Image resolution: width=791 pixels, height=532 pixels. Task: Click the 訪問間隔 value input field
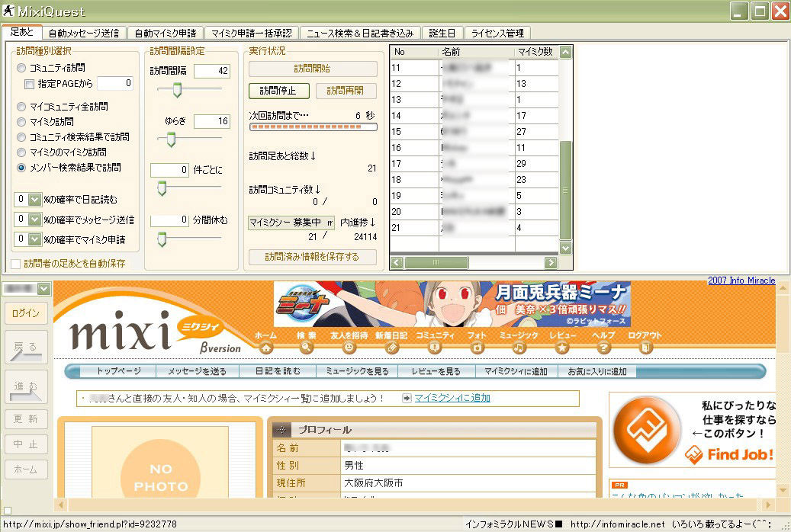(212, 71)
